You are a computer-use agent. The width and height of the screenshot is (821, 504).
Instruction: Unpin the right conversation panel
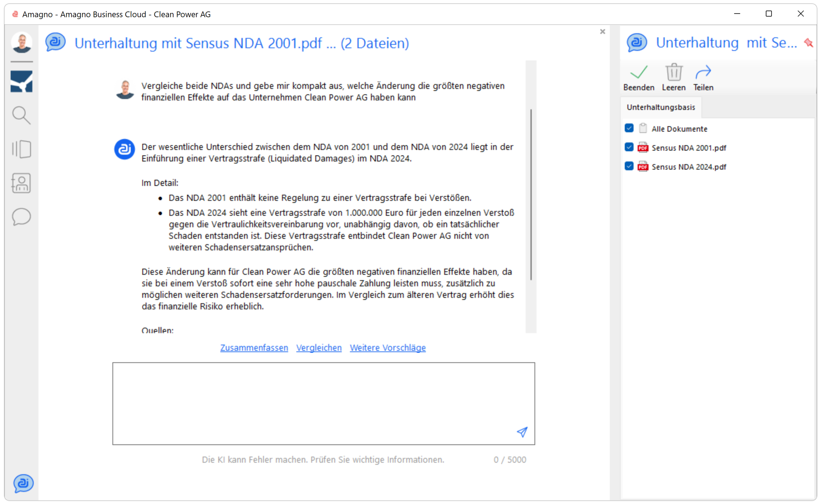coord(809,43)
